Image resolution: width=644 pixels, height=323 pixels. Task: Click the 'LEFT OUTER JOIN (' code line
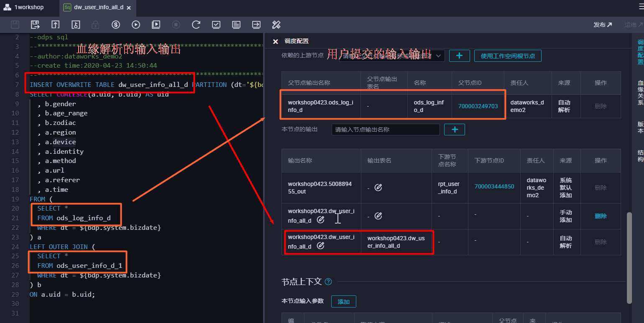point(62,247)
